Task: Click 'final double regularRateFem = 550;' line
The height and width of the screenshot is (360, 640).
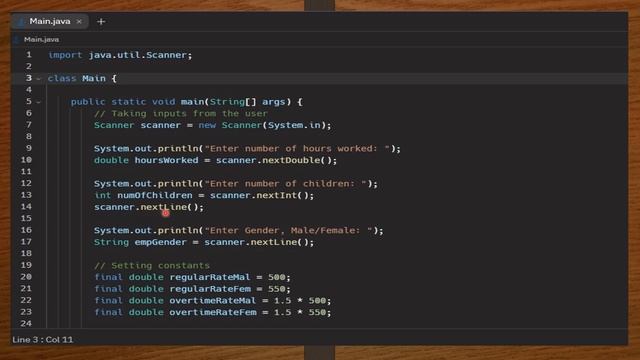Action: pos(192,289)
